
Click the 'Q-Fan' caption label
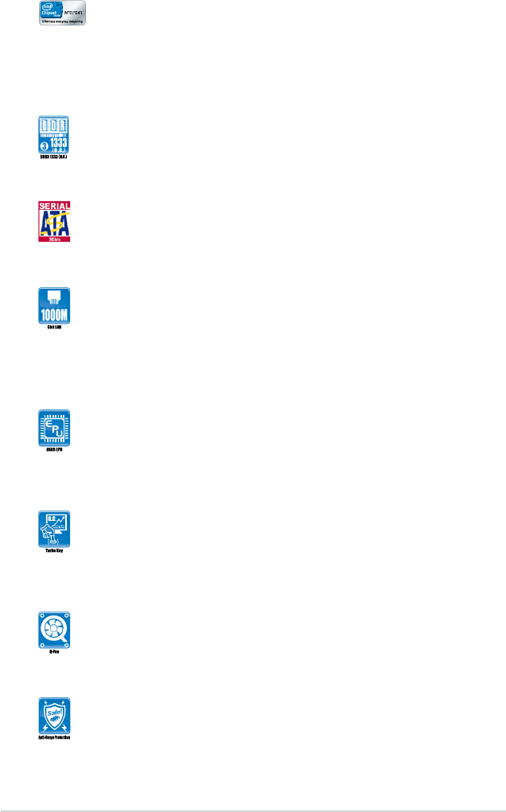(54, 651)
